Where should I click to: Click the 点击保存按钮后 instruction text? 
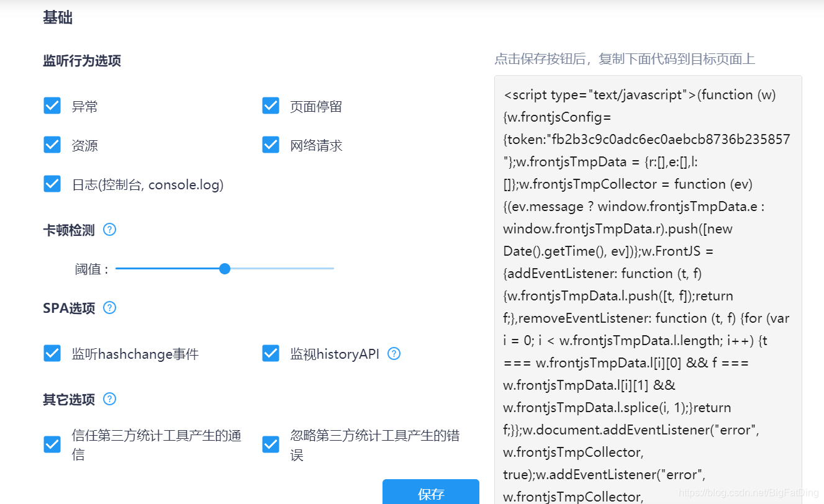coord(625,59)
